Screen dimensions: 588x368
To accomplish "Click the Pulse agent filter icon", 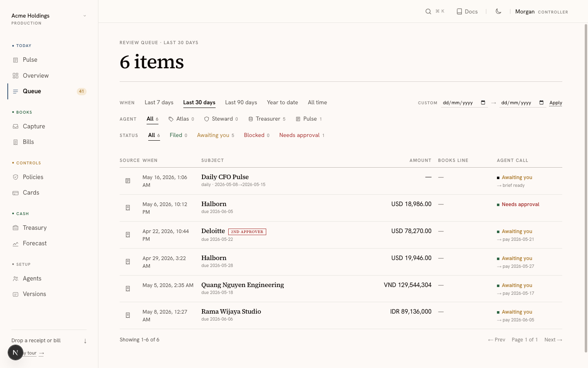I will click(298, 119).
